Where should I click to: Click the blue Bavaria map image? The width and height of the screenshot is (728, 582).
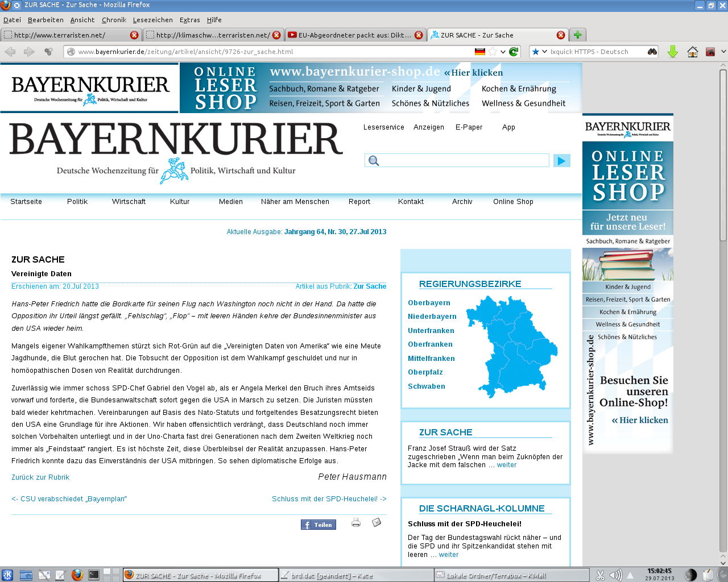512,346
